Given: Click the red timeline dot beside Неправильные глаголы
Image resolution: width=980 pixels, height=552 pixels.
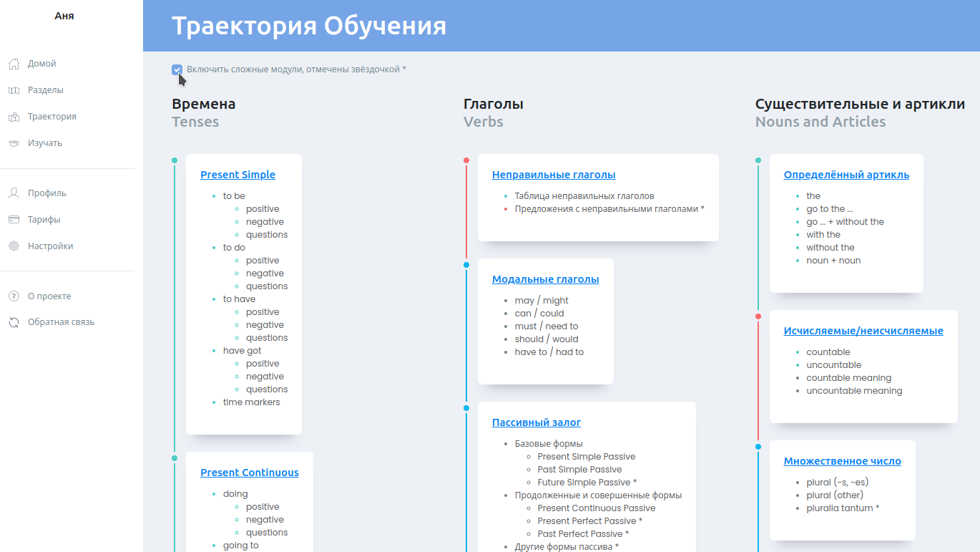Looking at the screenshot, I should 466,160.
